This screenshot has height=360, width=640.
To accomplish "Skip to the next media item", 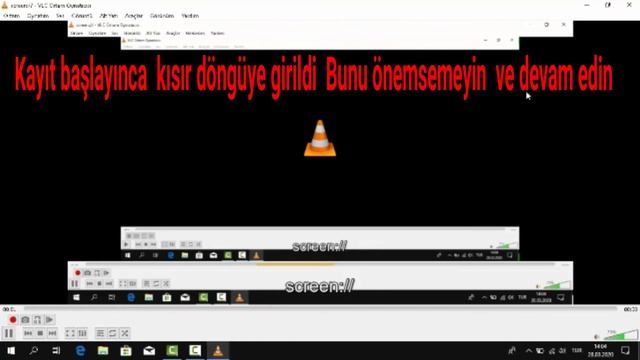I will (52, 333).
